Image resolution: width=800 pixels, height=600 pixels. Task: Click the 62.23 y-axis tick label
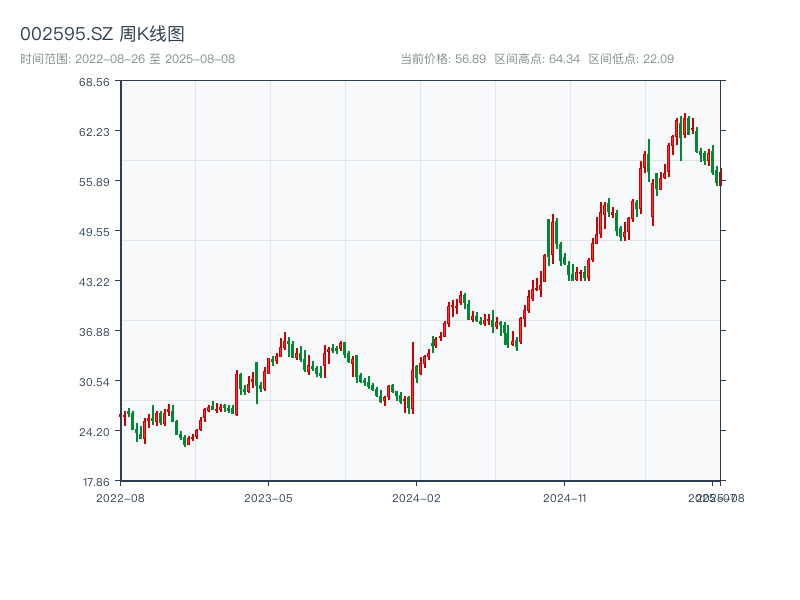coord(94,131)
